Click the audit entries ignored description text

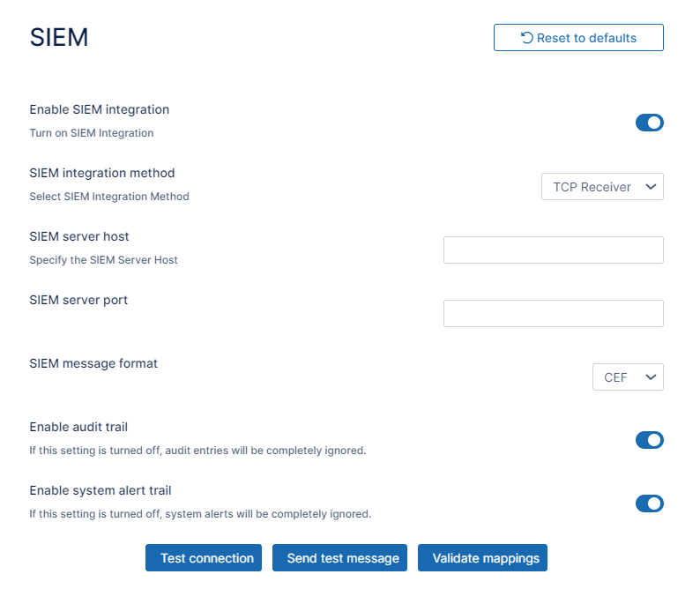coord(197,451)
